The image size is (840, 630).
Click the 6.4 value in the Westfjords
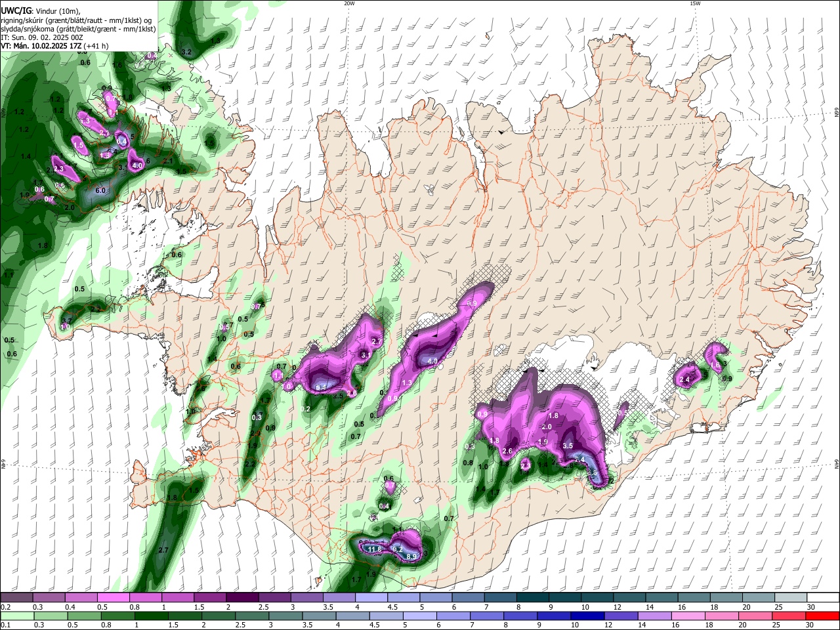click(x=121, y=141)
